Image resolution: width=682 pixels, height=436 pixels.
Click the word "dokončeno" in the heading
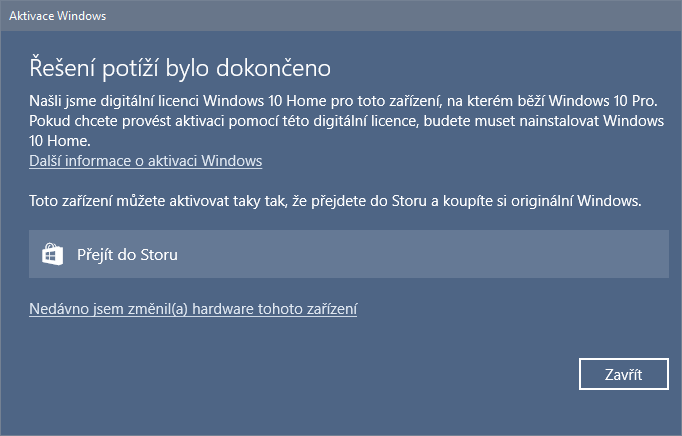[x=281, y=68]
